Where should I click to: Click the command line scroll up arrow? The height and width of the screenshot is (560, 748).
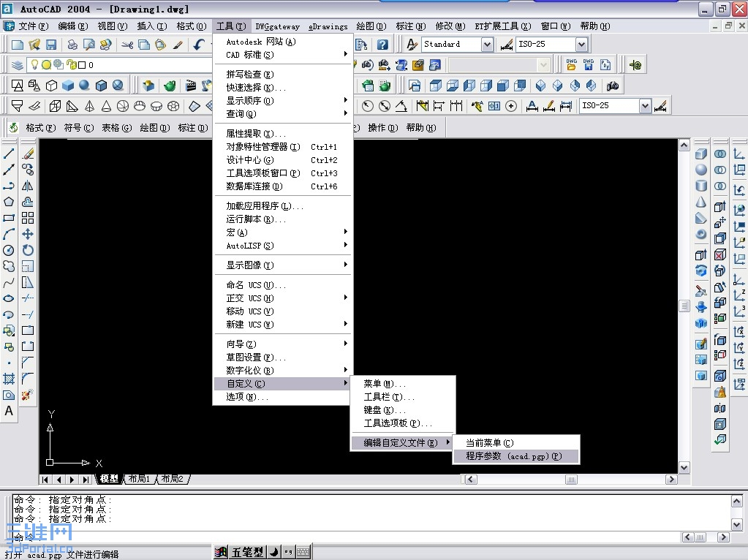click(x=736, y=501)
